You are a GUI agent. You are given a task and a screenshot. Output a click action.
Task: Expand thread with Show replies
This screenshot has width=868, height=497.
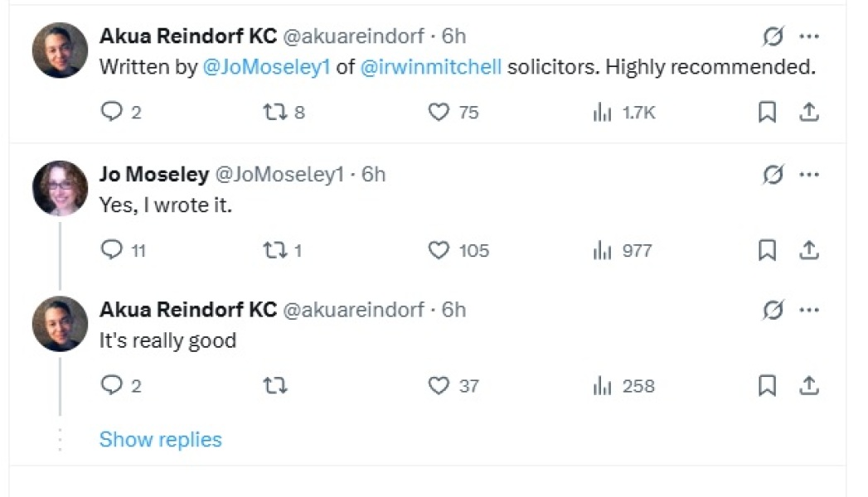[160, 439]
